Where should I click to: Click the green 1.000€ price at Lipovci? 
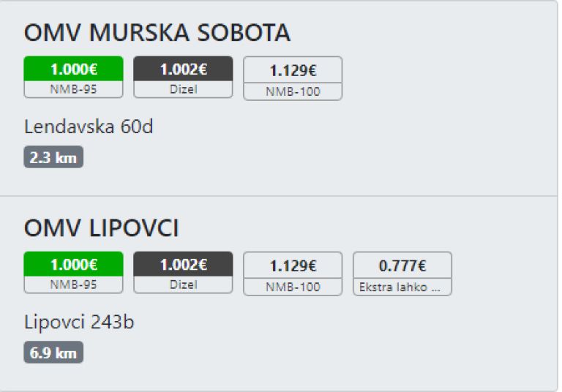point(73,265)
